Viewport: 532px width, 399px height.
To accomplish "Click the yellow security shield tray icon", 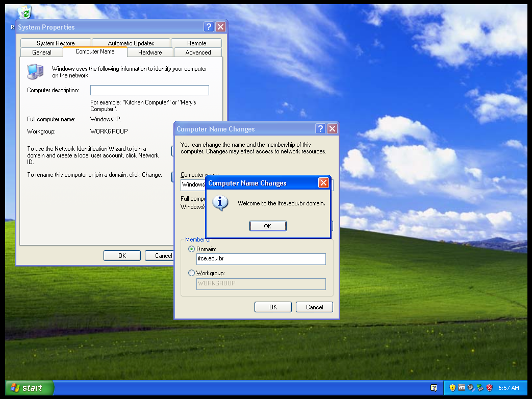I will (x=452, y=388).
